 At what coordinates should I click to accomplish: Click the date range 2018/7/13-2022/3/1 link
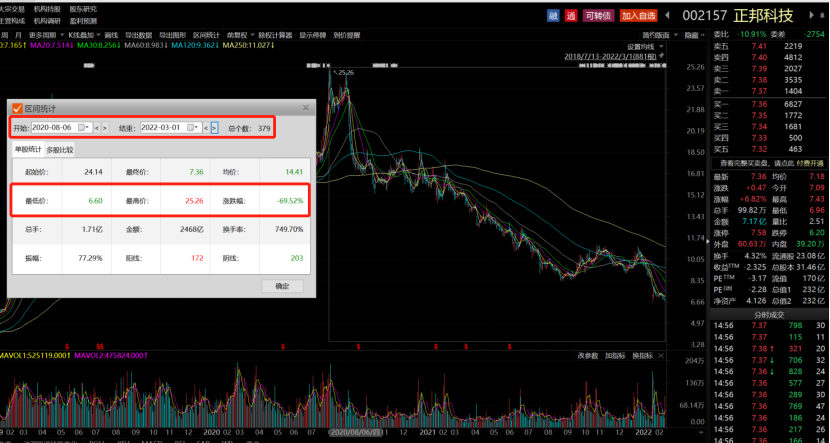tap(610, 56)
